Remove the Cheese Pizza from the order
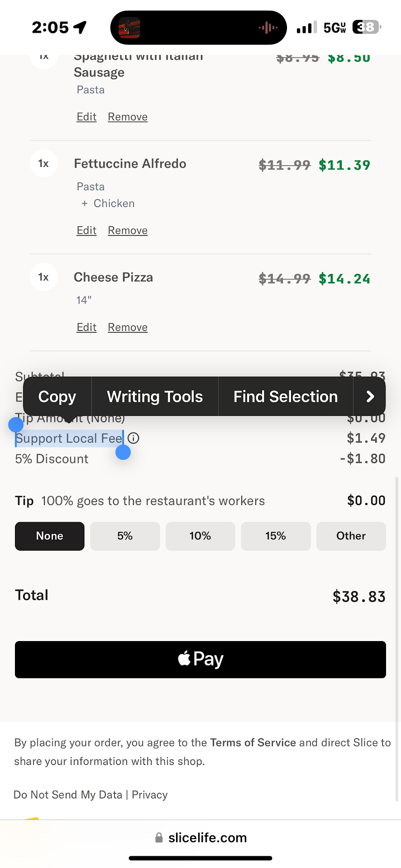This screenshot has height=868, width=401. tap(128, 327)
